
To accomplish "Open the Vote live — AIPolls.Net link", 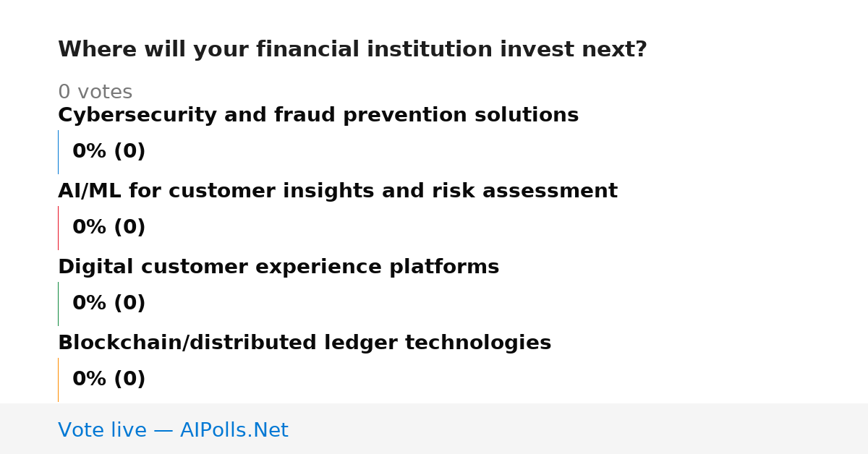I will [173, 430].
